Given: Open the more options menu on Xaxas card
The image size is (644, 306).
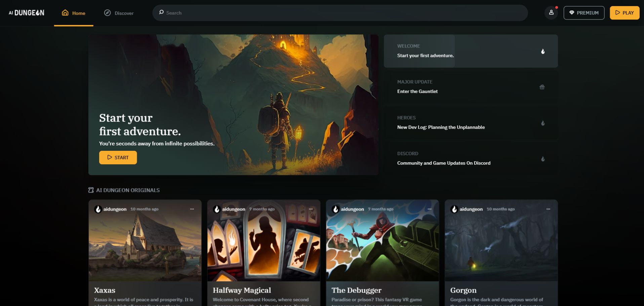Looking at the screenshot, I should pos(192,209).
